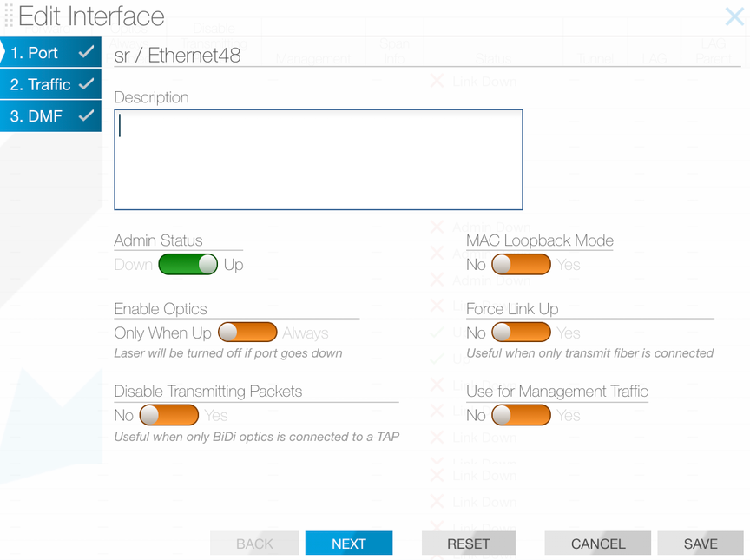Switch Enable Optics to Always
Screen dimensions: 750x560
tap(247, 332)
